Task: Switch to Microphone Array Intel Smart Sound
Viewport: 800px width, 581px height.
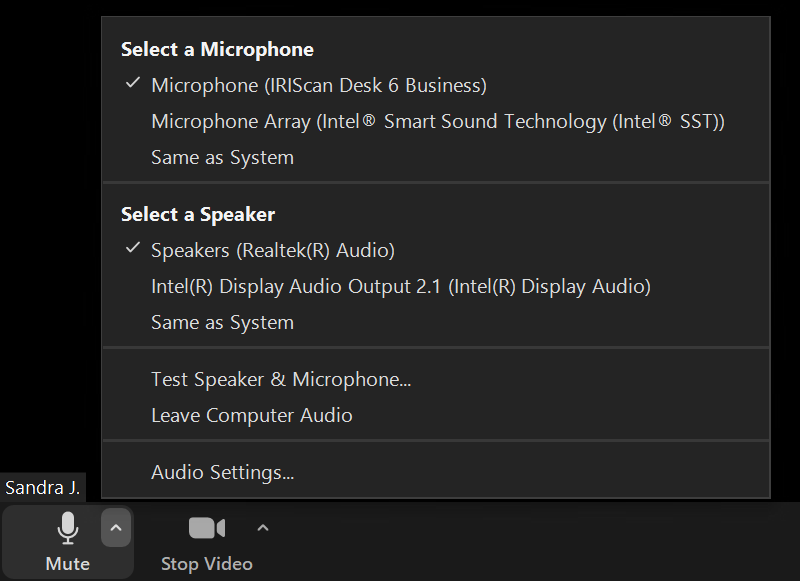Action: pos(436,121)
